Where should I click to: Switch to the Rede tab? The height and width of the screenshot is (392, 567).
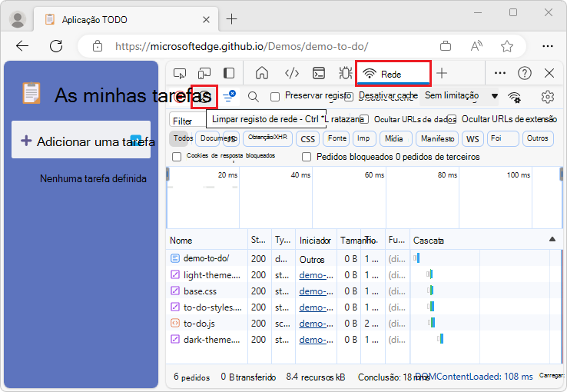392,74
